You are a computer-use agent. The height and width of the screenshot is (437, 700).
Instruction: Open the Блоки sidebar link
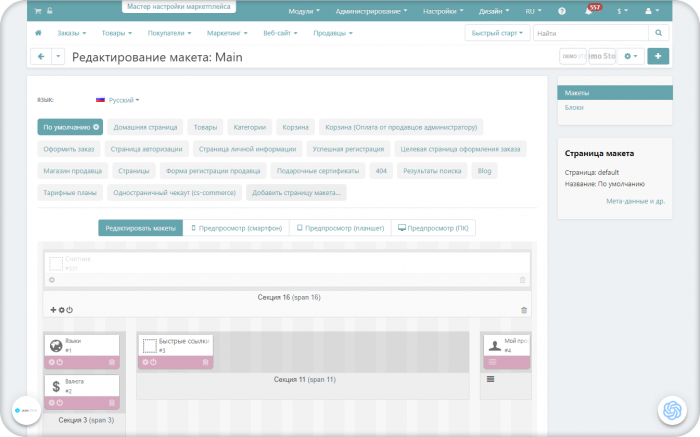click(x=574, y=108)
